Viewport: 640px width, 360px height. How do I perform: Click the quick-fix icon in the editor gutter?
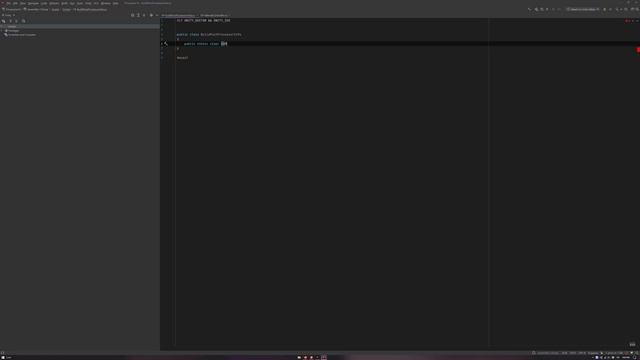tap(165, 44)
